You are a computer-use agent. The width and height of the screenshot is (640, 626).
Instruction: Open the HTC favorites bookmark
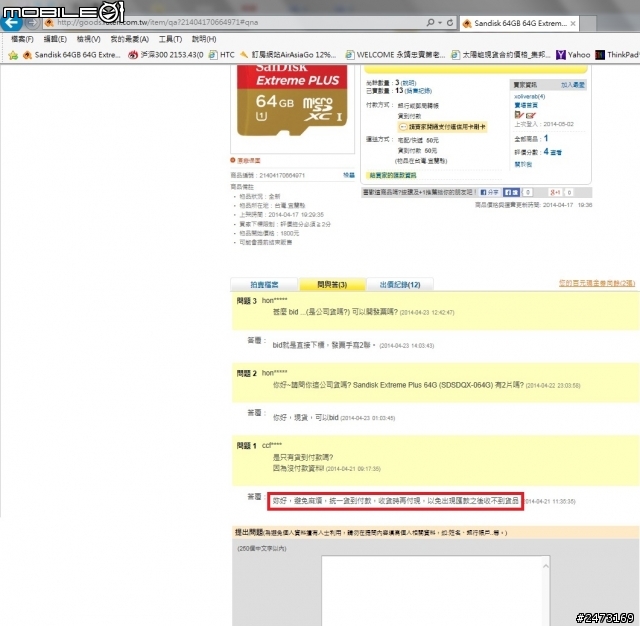[x=222, y=55]
